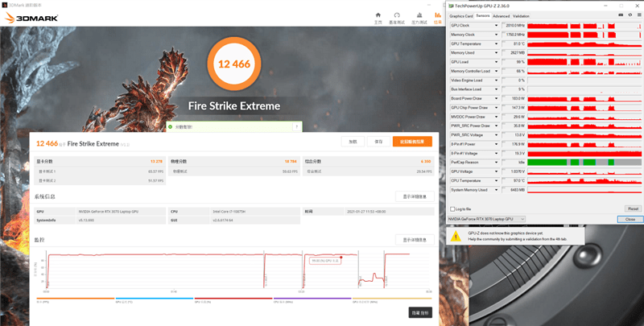Click the 保存 save button
Screen dimensions: 644x326
click(378, 141)
